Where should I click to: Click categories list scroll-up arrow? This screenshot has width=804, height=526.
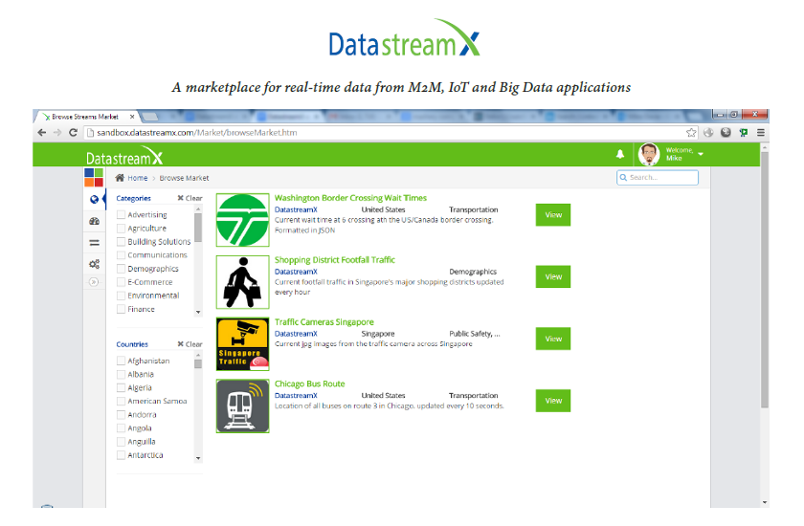pyautogui.click(x=198, y=208)
